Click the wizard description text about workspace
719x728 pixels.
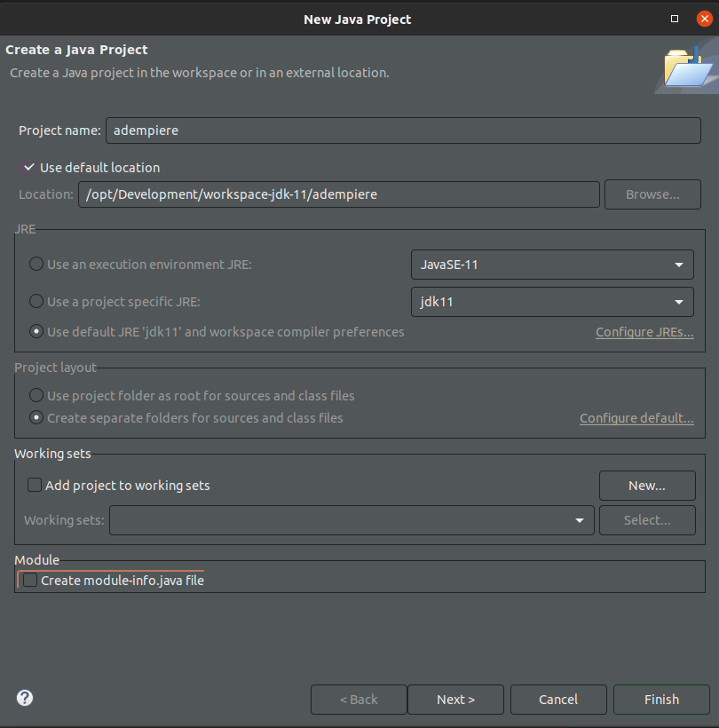coord(200,73)
